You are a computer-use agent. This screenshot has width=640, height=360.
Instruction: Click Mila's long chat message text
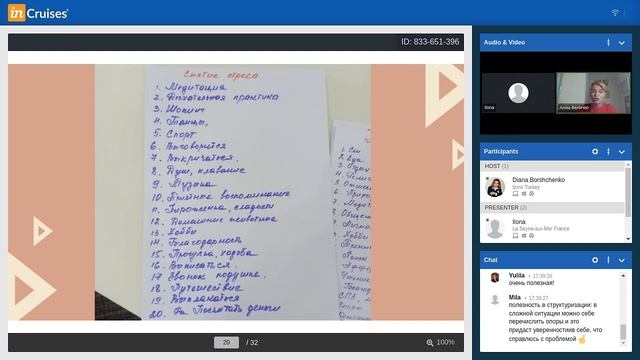(555, 322)
